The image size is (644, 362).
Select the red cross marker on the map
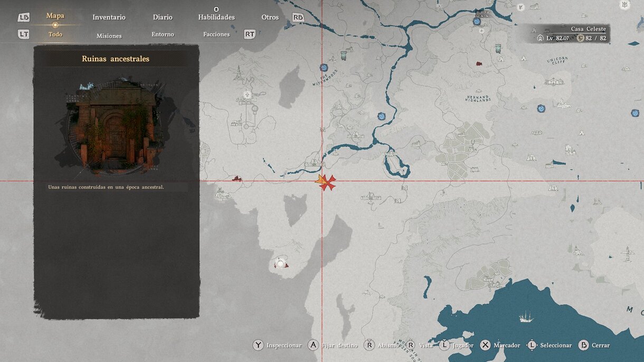(328, 183)
